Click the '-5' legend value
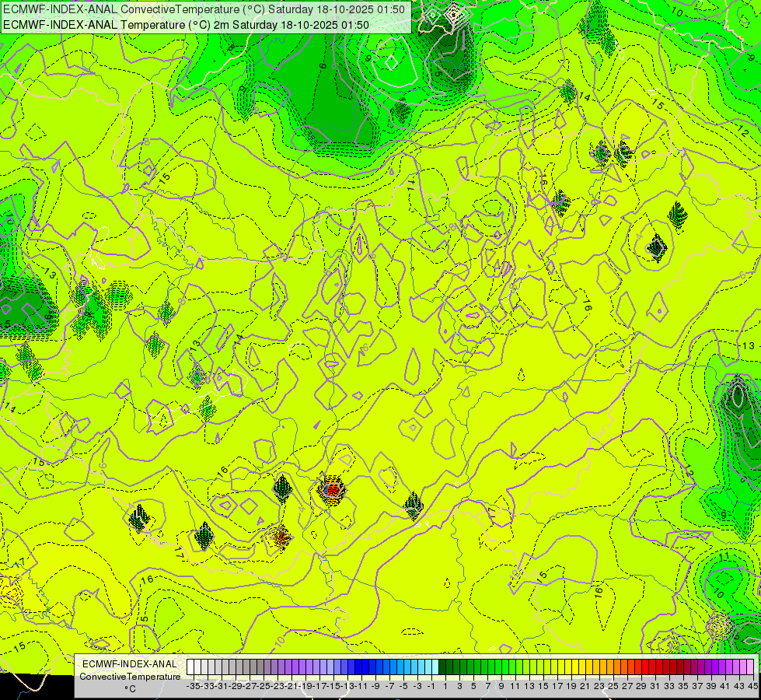The image size is (761, 700). point(403,686)
